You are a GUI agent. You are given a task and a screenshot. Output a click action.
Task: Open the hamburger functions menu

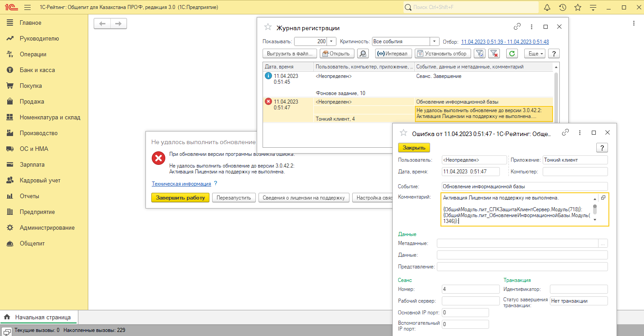(x=27, y=8)
